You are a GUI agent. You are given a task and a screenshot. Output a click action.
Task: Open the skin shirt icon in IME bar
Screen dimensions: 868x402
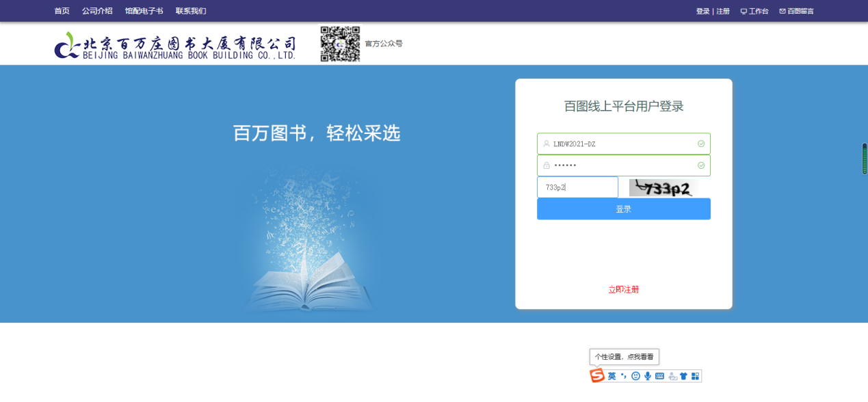tap(683, 376)
